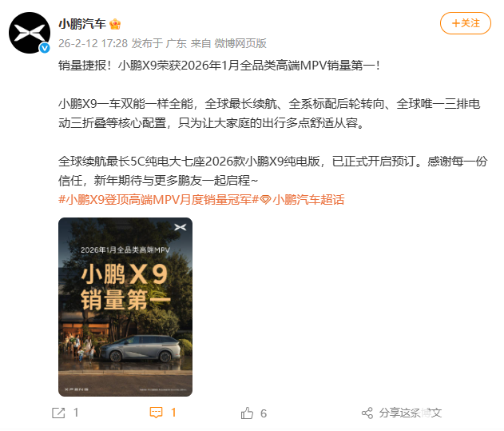The height and width of the screenshot is (431, 504).
Task: Click the share nodes icon
Action: [367, 413]
